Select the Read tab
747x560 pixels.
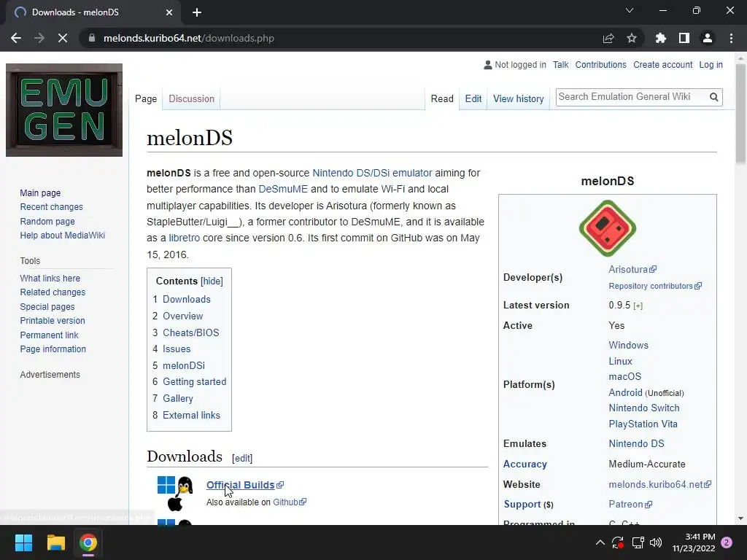pos(442,98)
